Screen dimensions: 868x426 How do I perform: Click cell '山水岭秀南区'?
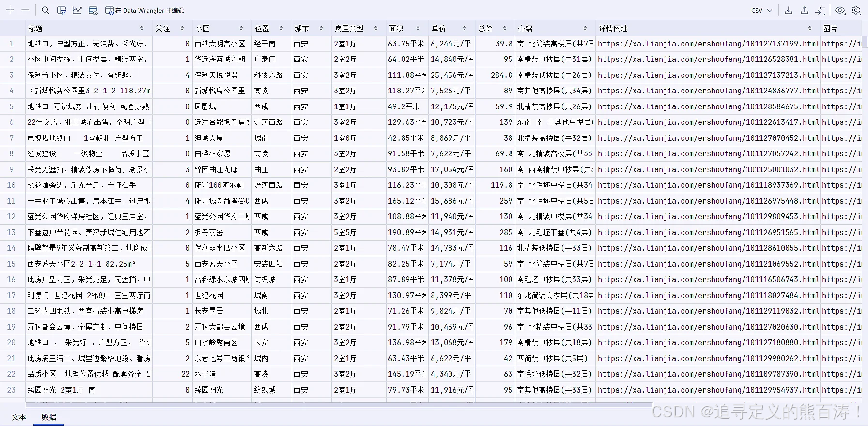click(216, 342)
